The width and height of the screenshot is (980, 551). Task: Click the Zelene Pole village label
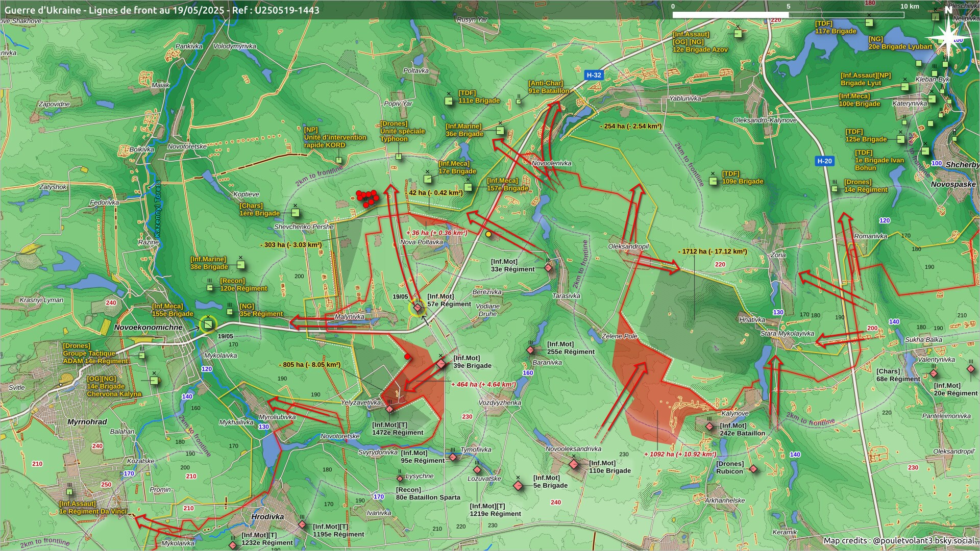[x=620, y=336]
